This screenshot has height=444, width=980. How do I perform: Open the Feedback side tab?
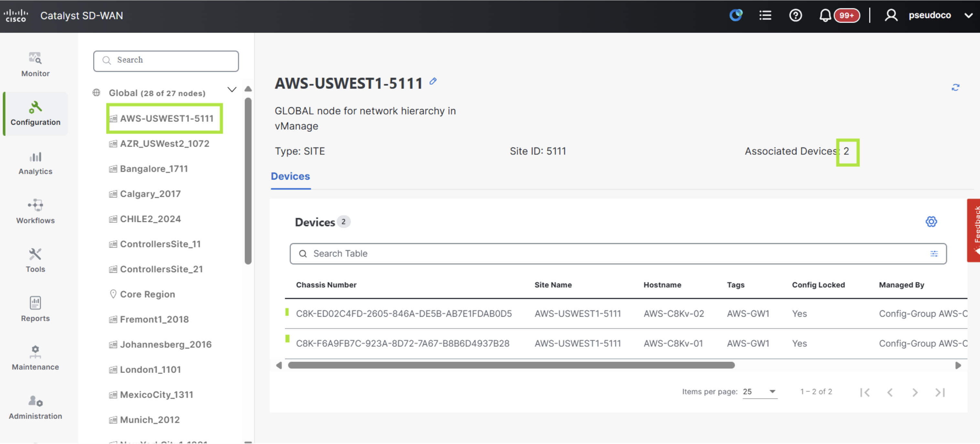point(973,230)
